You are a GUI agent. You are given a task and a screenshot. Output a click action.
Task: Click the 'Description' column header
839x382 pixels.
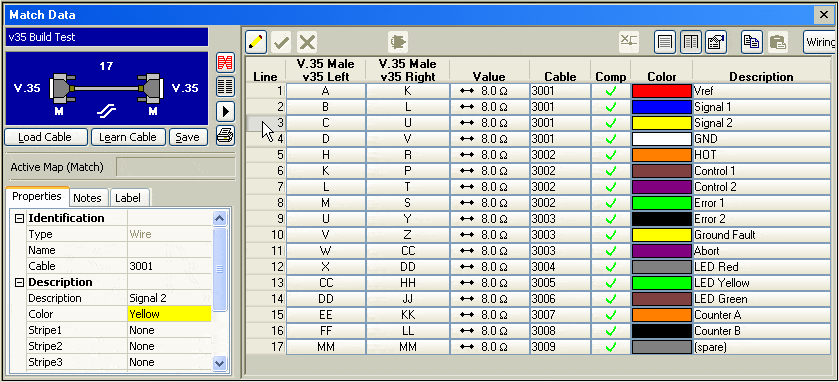pos(761,77)
